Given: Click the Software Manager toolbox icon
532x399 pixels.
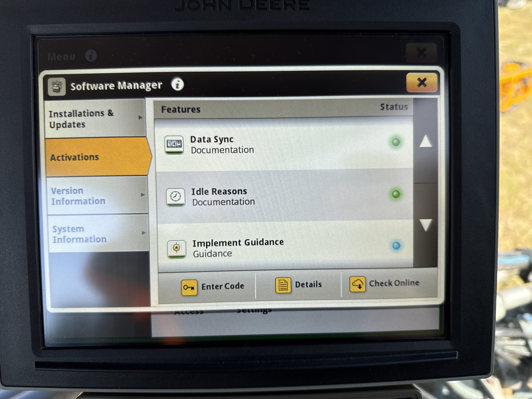Looking at the screenshot, I should tap(57, 87).
